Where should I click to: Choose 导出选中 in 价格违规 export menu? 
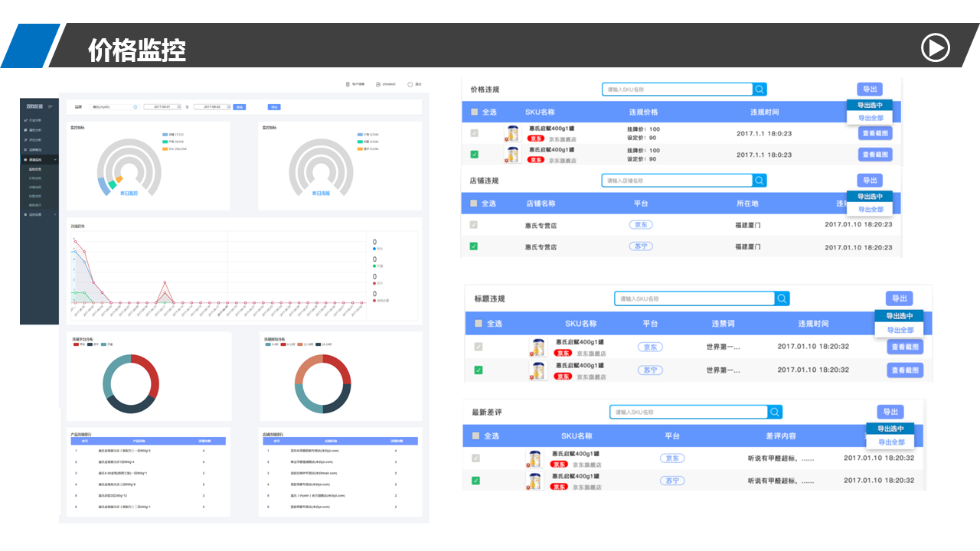click(870, 106)
